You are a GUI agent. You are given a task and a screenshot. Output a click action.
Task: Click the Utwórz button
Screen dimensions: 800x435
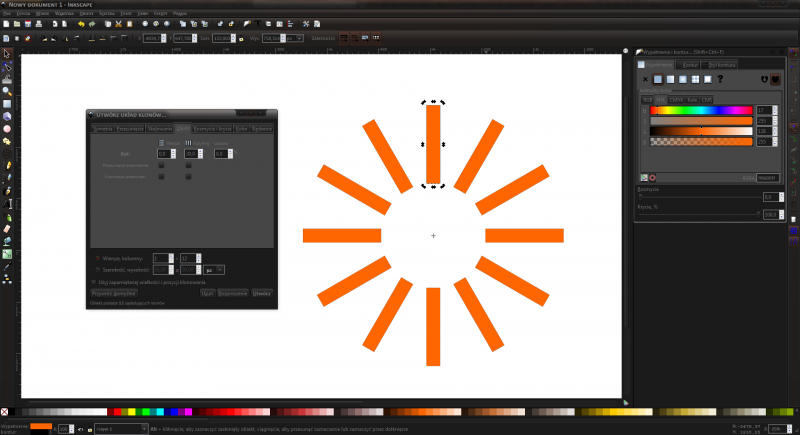point(261,294)
